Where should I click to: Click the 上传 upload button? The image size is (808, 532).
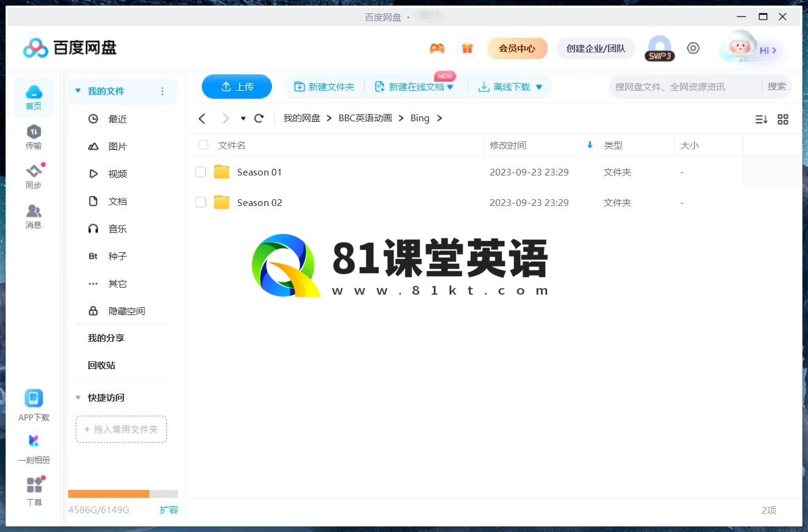pyautogui.click(x=237, y=87)
